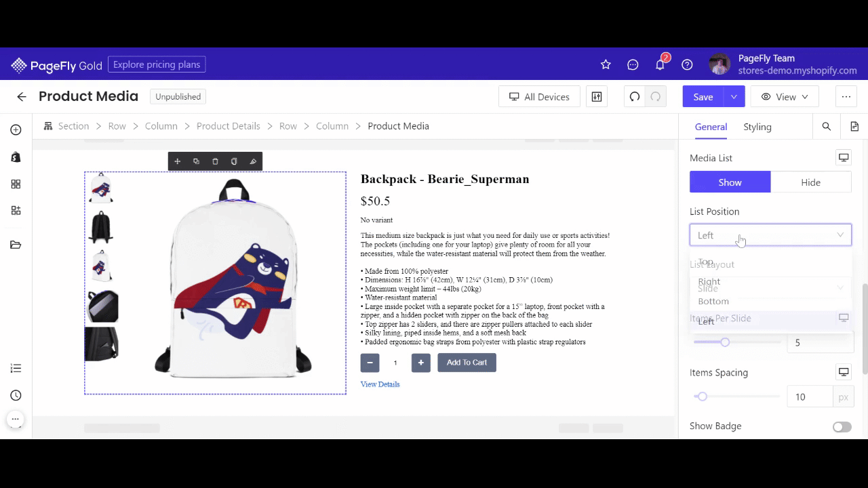Click the Items Spacing value field

tap(810, 396)
